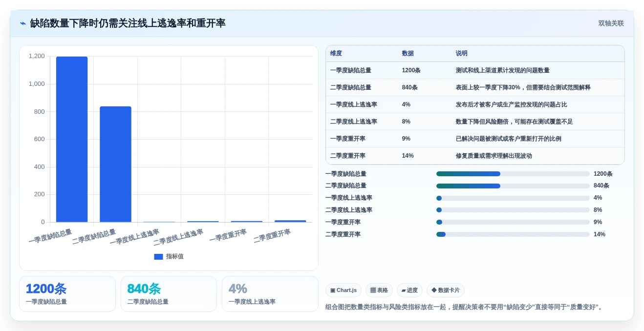Click the table value 14%
Viewport: 644px width, 331px height.
[x=408, y=156]
